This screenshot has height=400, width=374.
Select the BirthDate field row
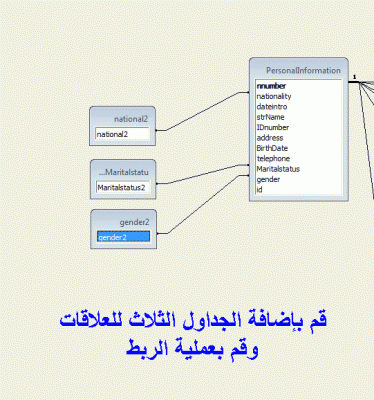[298, 148]
